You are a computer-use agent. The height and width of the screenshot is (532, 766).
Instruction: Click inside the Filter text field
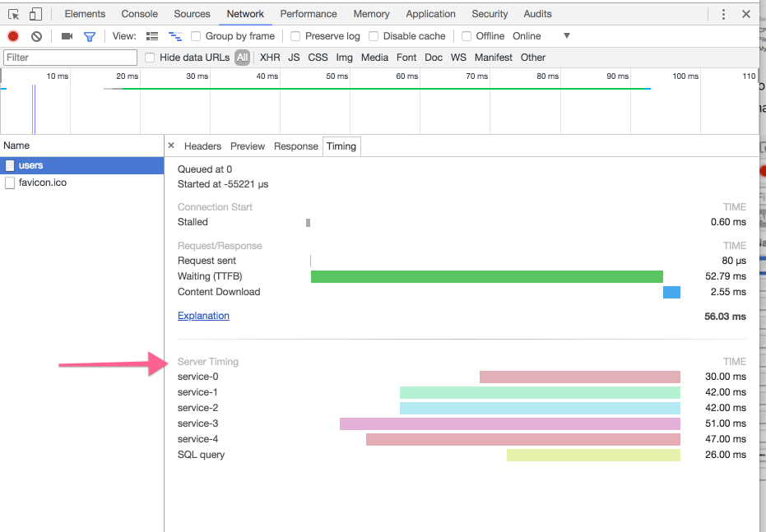point(70,57)
